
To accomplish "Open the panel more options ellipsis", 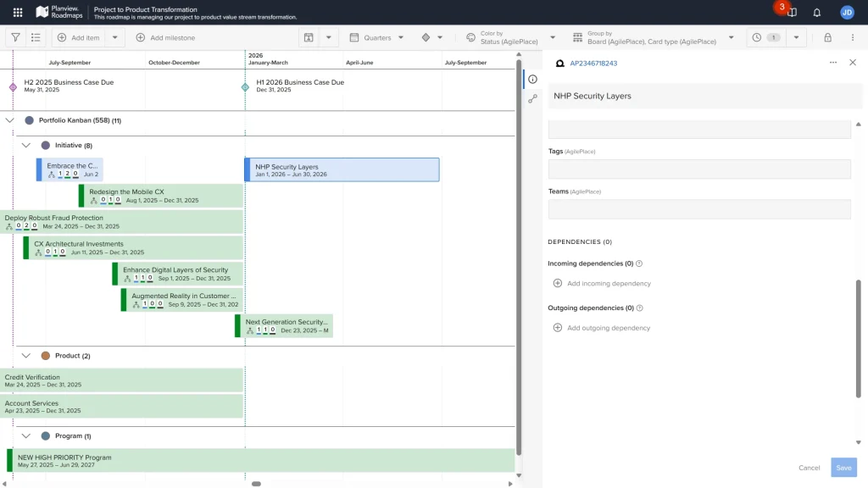I will click(833, 63).
